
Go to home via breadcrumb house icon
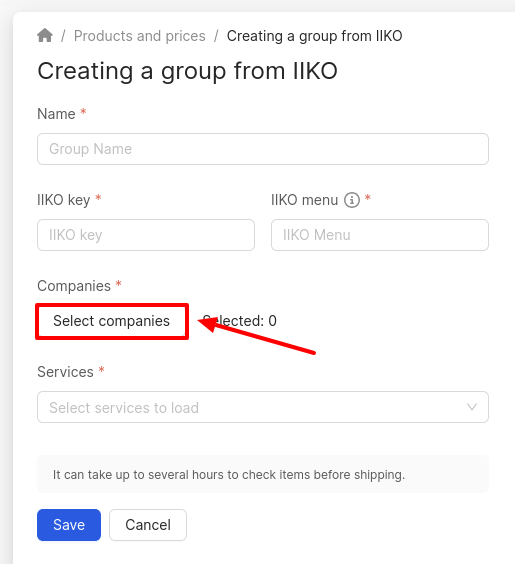pyautogui.click(x=45, y=36)
